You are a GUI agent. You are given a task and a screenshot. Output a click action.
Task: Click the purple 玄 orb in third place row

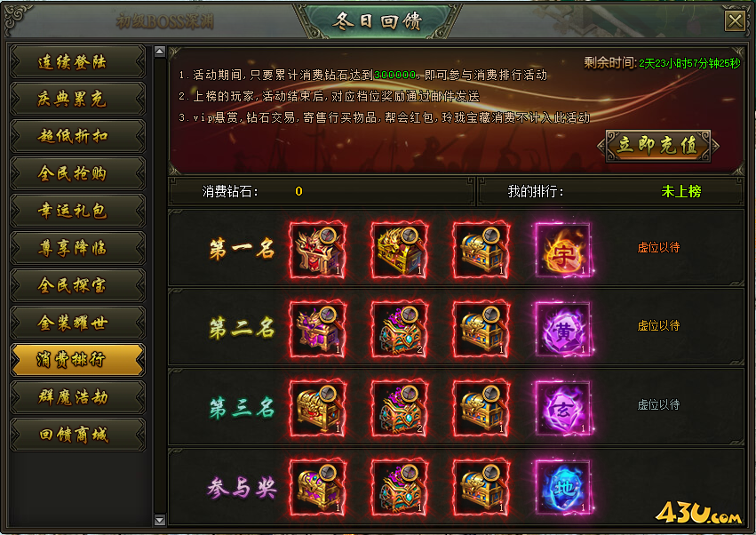click(x=563, y=408)
